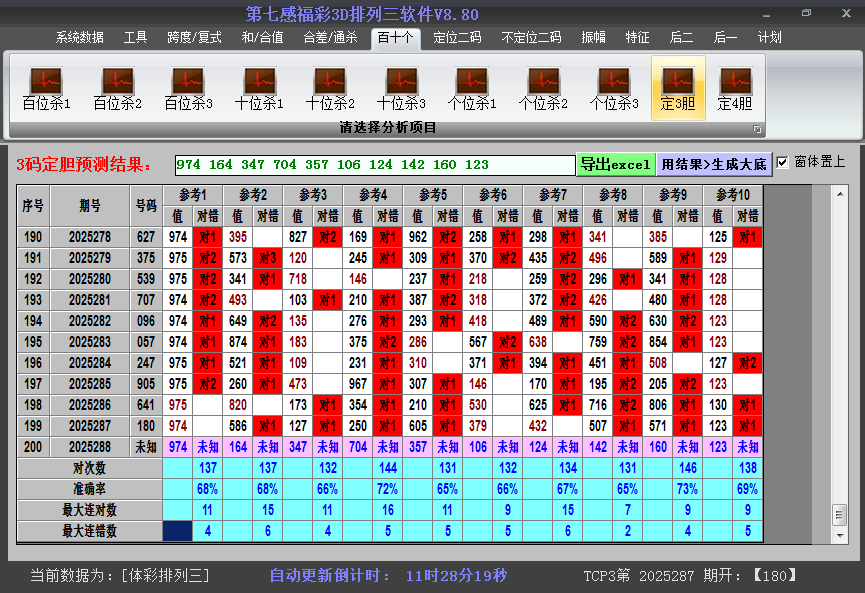865x593 pixels.
Task: Open the 个位杀1 analysis tool
Action: (x=470, y=85)
